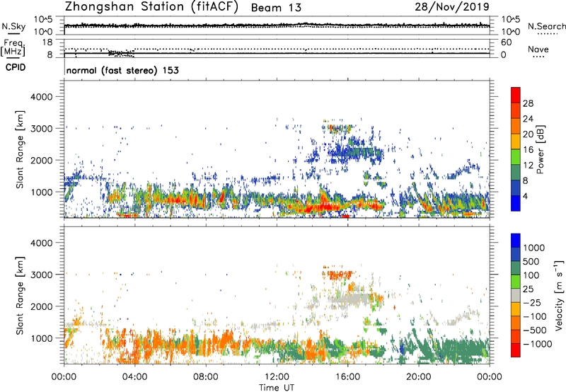This screenshot has width=566, height=392.
Task: Click 'Slant Range [km]' label of the velocity panel
Action: point(20,295)
